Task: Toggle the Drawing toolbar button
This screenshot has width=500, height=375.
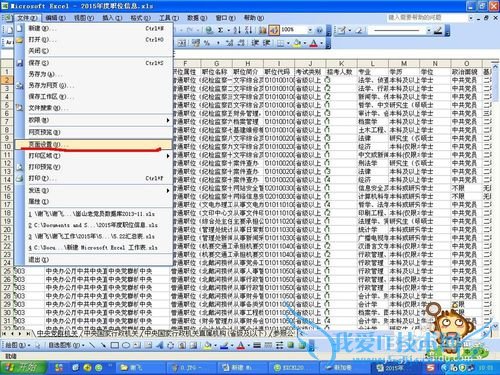Action: [274, 30]
